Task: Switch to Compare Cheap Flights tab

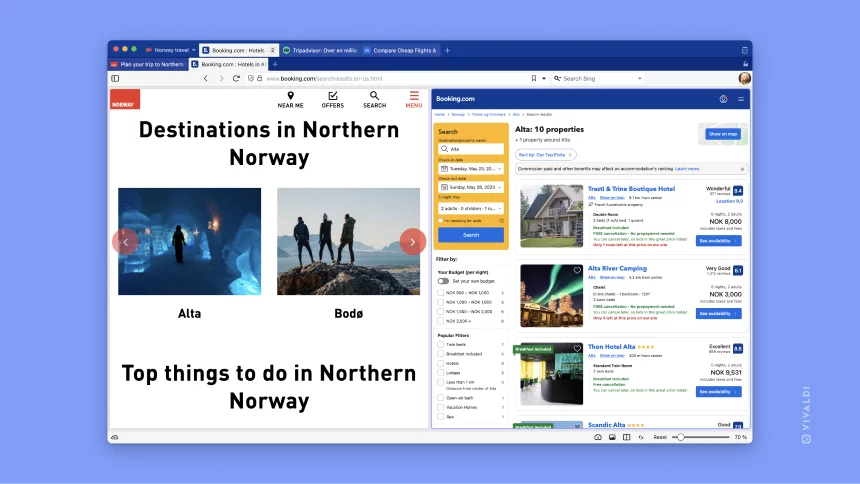Action: pos(400,50)
